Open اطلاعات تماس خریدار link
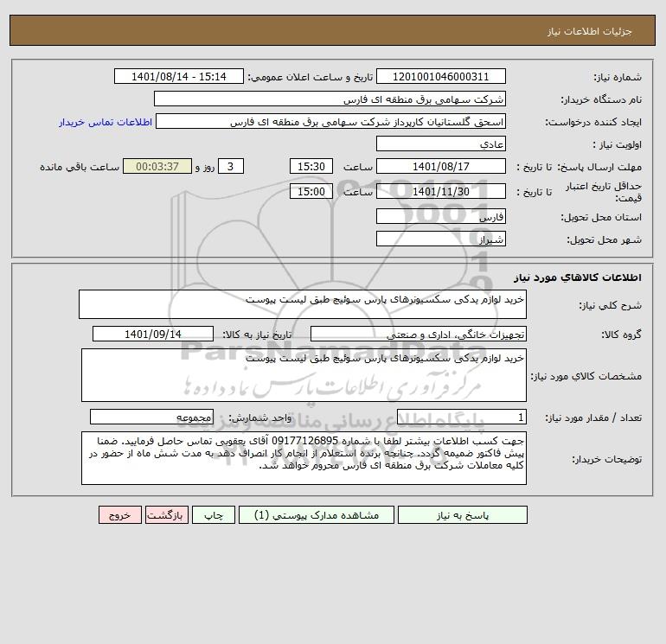Image resolution: width=666 pixels, height=644 pixels. tap(106, 122)
